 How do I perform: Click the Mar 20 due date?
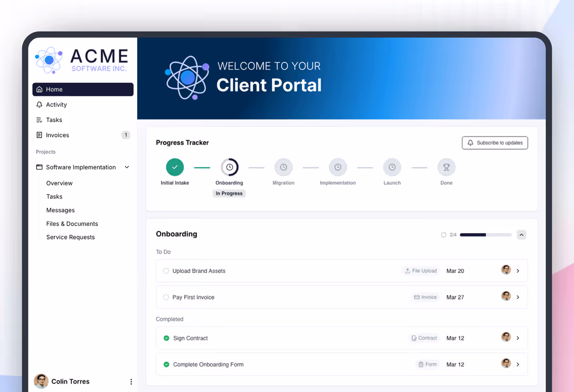click(x=455, y=271)
